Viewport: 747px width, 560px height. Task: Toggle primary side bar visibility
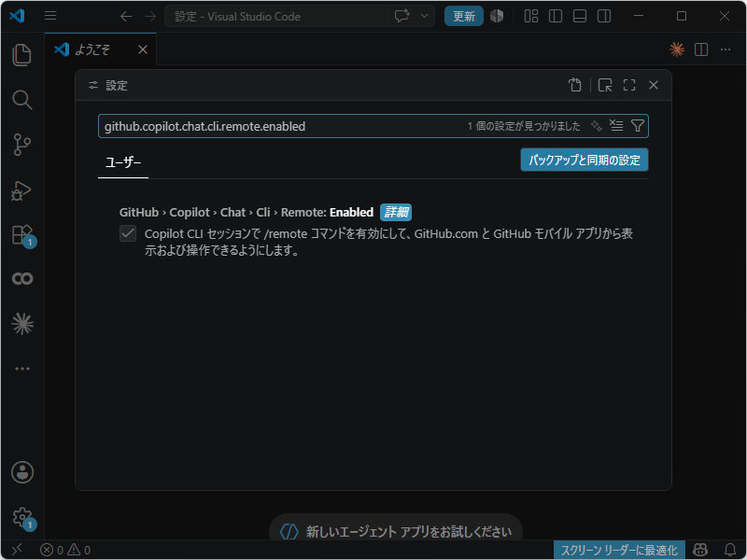coord(556,16)
